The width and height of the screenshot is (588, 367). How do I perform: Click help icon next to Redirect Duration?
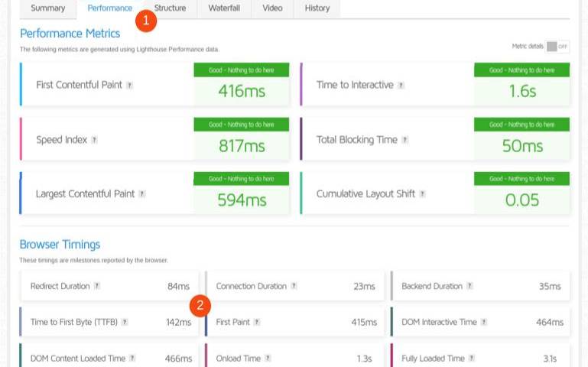tap(96, 286)
